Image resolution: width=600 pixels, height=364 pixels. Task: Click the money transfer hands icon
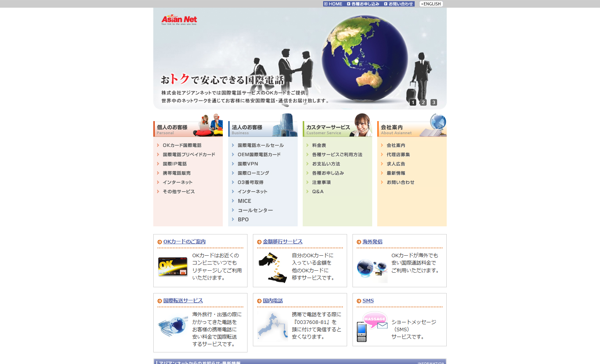[x=273, y=267]
